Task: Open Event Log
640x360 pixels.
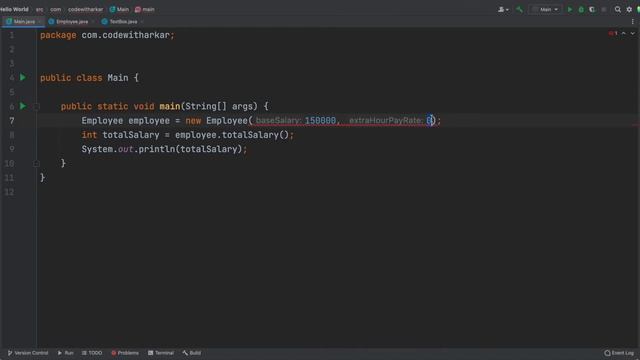Action: pyautogui.click(x=619, y=353)
